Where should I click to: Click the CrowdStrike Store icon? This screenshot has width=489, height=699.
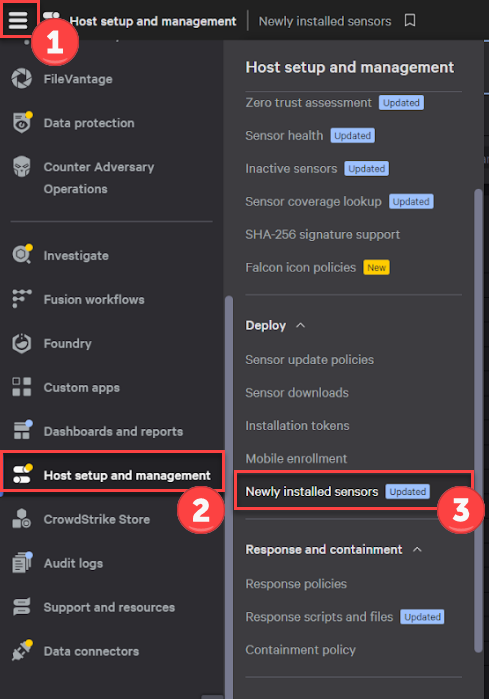click(x=21, y=518)
